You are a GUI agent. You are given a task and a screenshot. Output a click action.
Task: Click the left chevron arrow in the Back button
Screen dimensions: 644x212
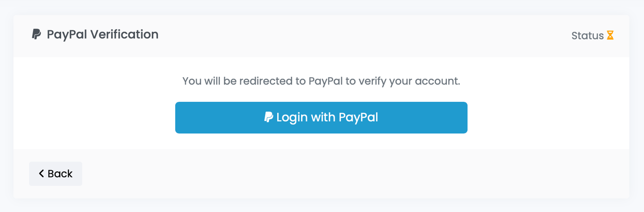[41, 174]
